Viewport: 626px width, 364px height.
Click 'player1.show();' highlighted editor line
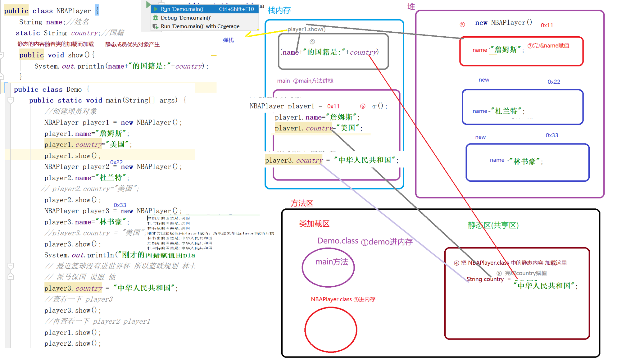(x=73, y=156)
